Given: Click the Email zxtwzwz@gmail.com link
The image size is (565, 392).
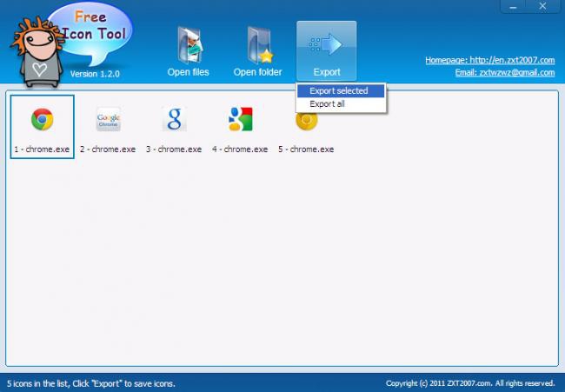Looking at the screenshot, I should coord(505,73).
